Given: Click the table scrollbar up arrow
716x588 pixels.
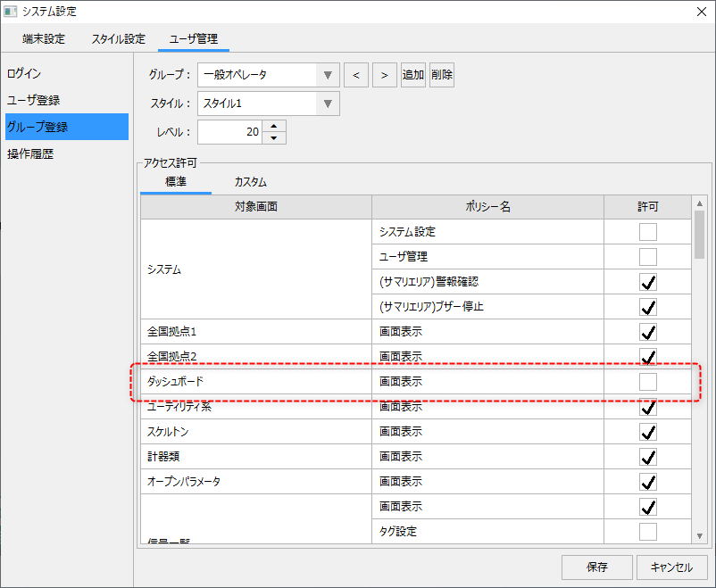Looking at the screenshot, I should pos(700,203).
